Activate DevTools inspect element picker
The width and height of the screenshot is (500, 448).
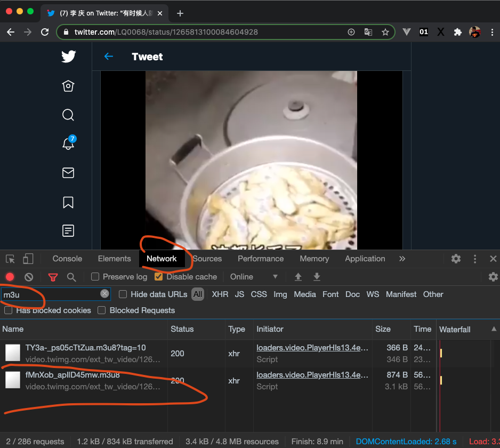click(x=11, y=259)
